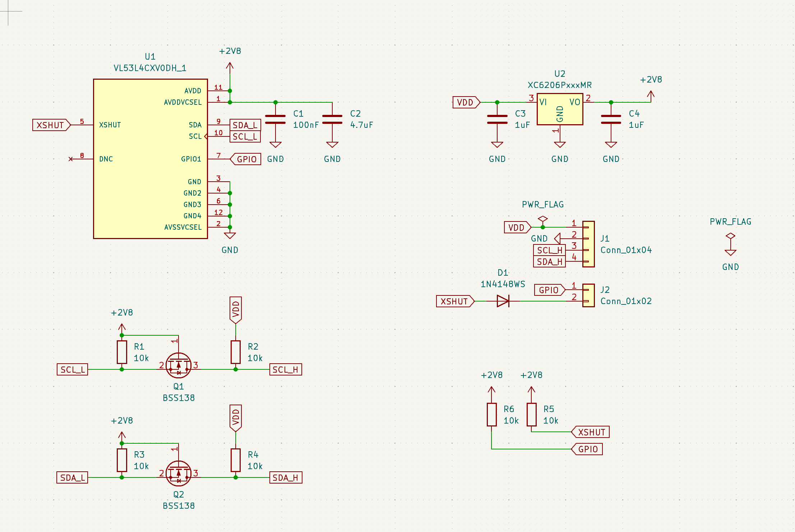Select capacitor C4 at regulator output
Viewport: 795px width, 532px height.
tap(611, 119)
